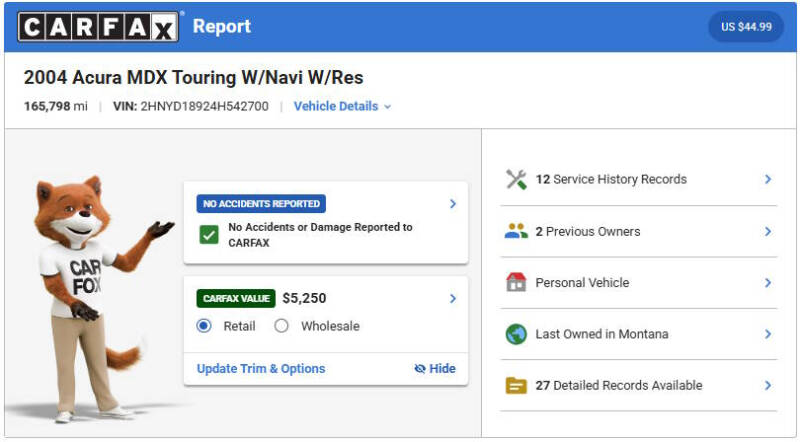800x442 pixels.
Task: Expand Personal Vehicle arrow
Action: 768,282
